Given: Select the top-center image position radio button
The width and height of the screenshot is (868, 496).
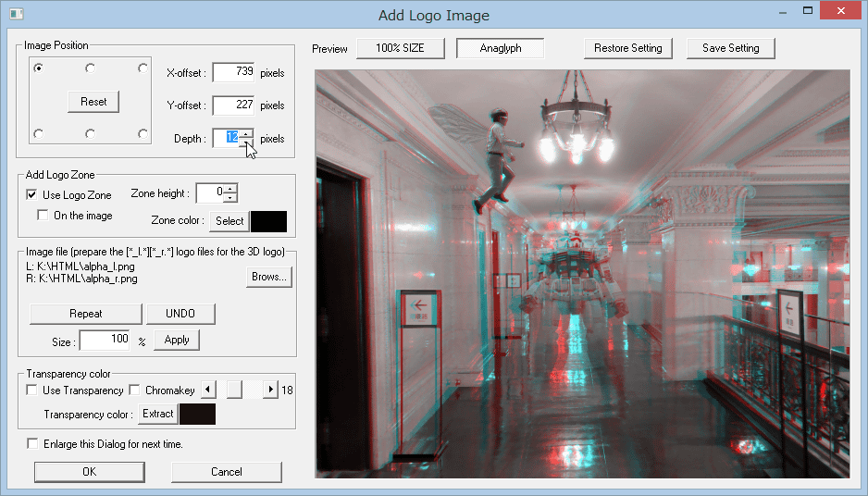Looking at the screenshot, I should click(91, 68).
